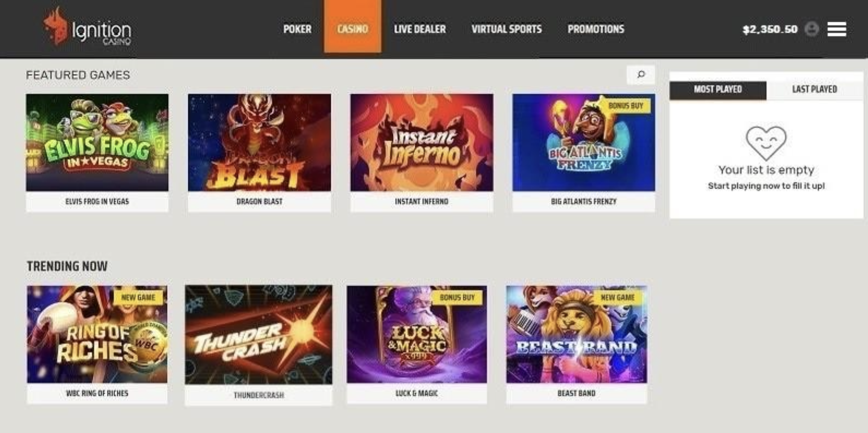Click the $2,350.50 account balance

pos(770,29)
